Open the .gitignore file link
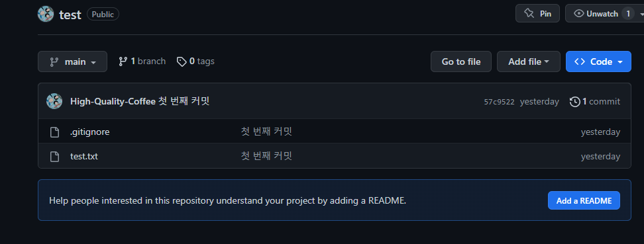The image size is (644, 244). (x=90, y=132)
